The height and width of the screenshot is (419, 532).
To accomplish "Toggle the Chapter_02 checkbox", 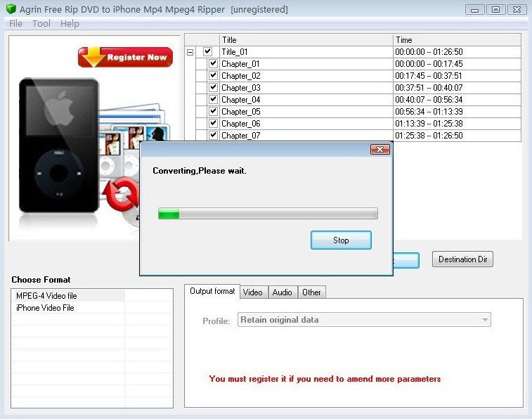I will pyautogui.click(x=213, y=75).
